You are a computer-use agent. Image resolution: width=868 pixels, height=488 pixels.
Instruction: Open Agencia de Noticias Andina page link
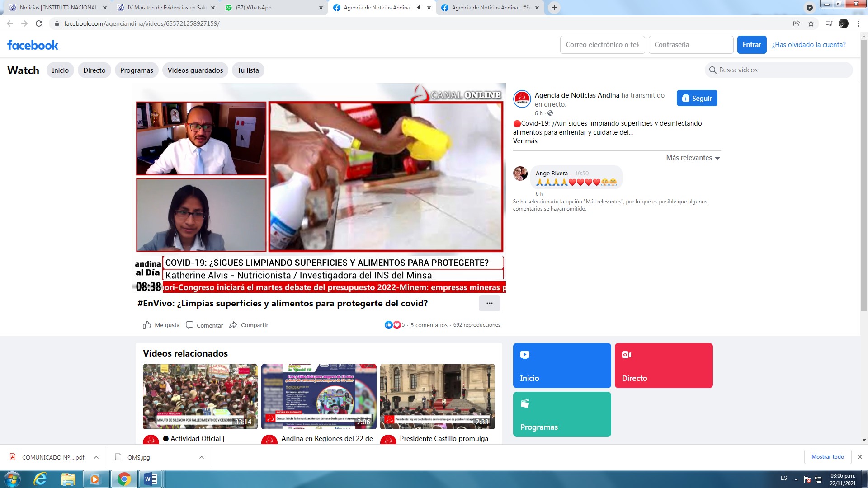pos(577,95)
